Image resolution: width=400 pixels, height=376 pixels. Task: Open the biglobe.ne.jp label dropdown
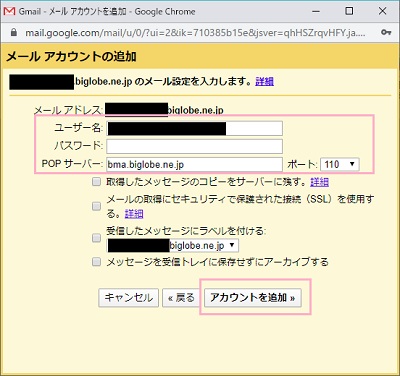173,246
